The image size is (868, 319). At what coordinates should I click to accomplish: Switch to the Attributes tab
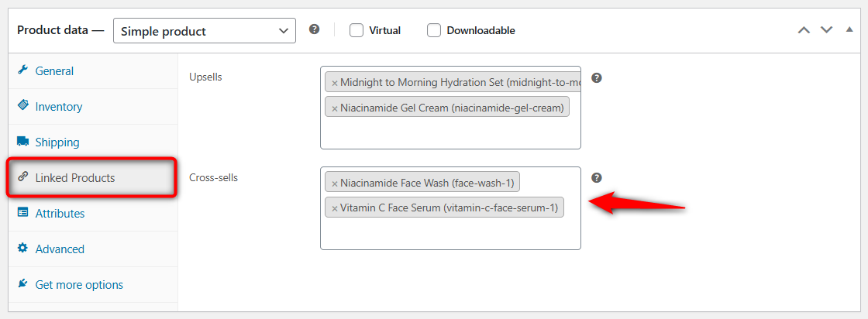(60, 214)
